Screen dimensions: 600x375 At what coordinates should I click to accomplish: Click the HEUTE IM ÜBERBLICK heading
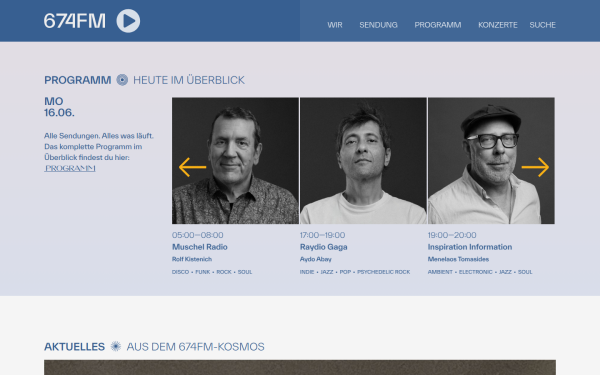click(x=189, y=80)
